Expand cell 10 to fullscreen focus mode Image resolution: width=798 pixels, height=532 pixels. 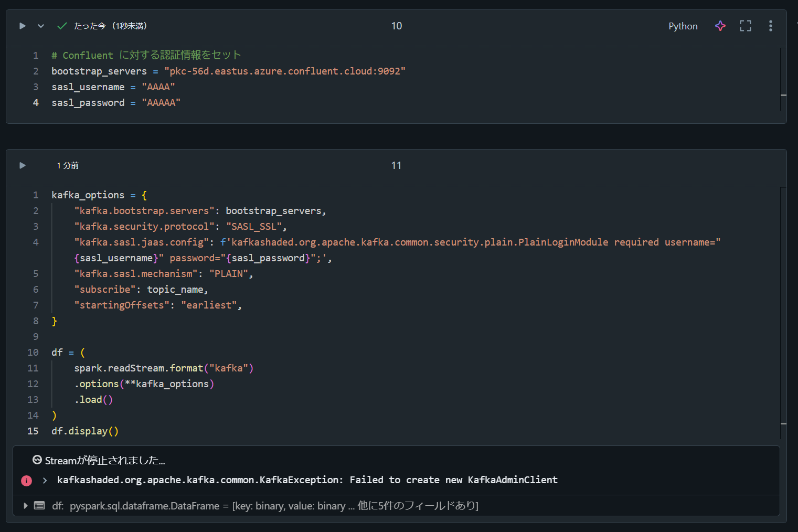(746, 26)
